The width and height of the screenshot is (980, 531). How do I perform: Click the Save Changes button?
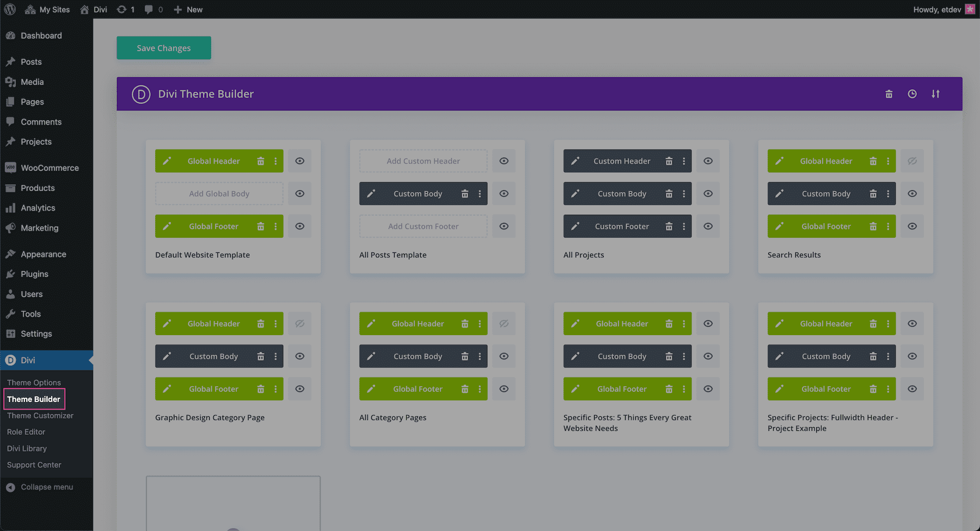pos(163,48)
